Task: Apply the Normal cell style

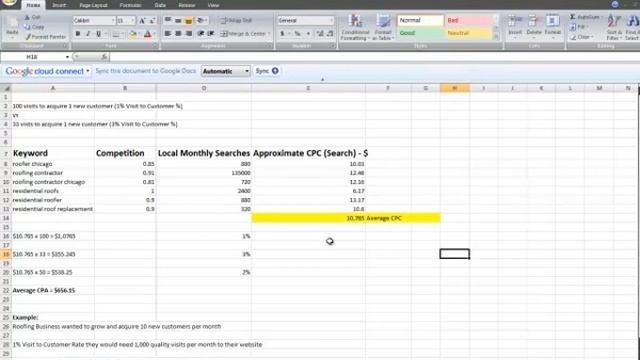Action: (x=420, y=20)
